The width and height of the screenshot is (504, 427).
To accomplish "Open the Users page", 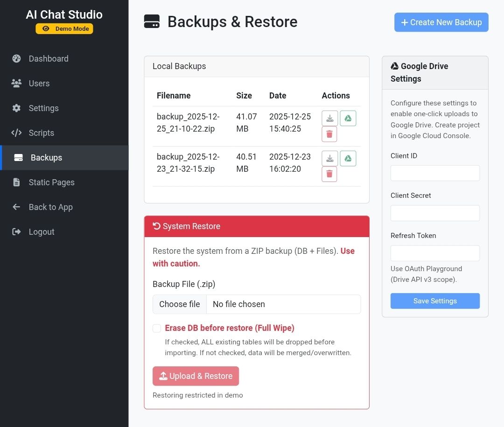I will [39, 84].
